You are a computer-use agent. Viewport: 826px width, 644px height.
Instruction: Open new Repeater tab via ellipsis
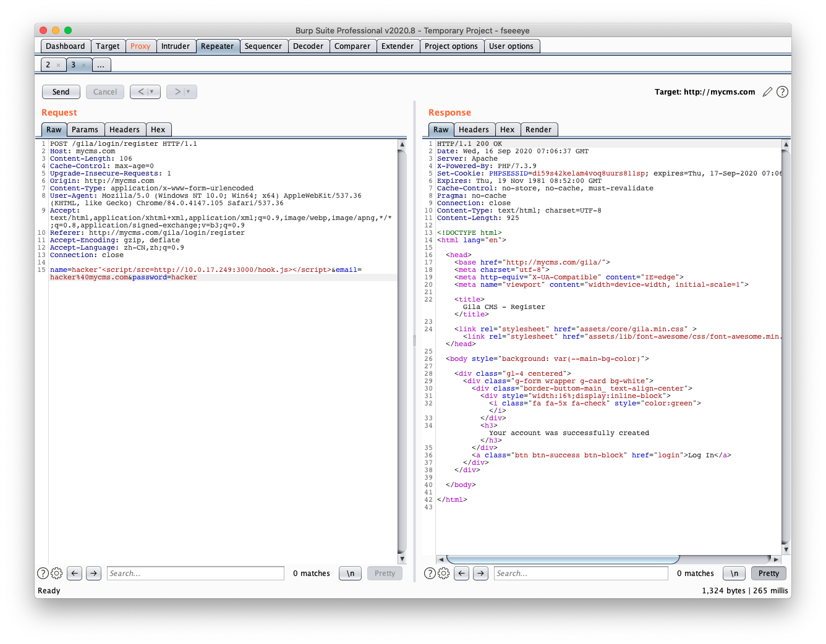[101, 65]
